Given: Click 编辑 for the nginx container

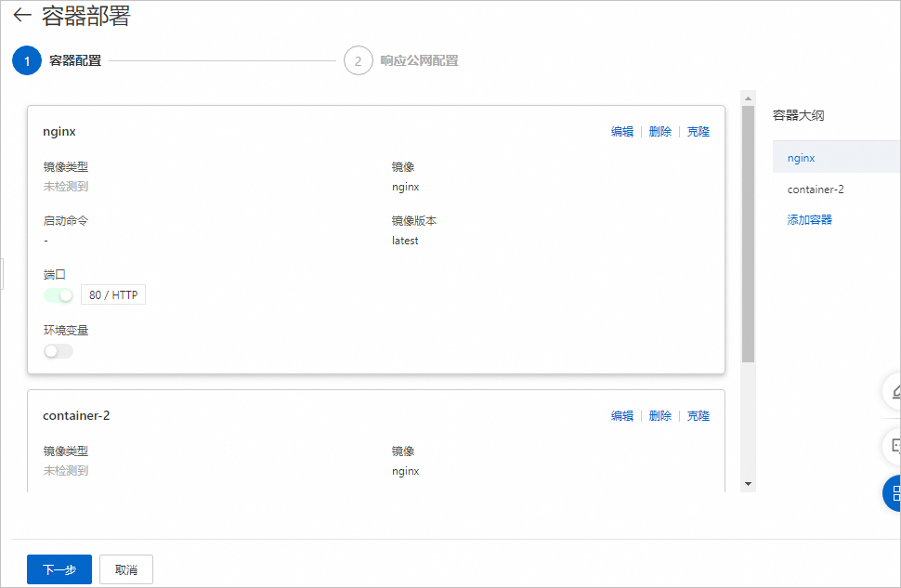Looking at the screenshot, I should pos(622,132).
